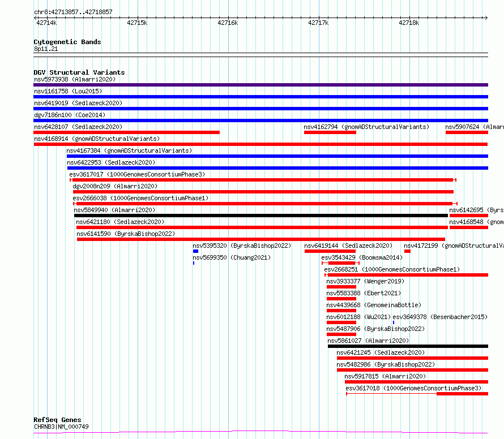This screenshot has width=504, height=439.
Task: Select the red nsv6428107 variant bar
Action: pos(127,132)
